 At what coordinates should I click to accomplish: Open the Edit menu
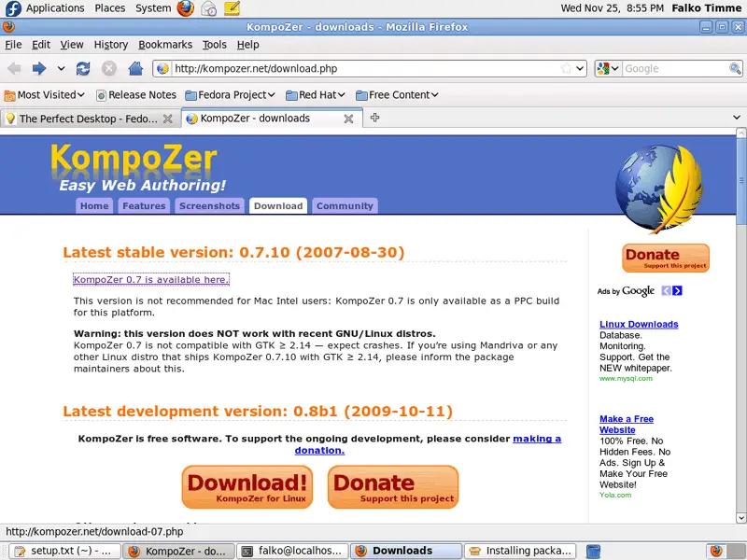click(x=41, y=45)
